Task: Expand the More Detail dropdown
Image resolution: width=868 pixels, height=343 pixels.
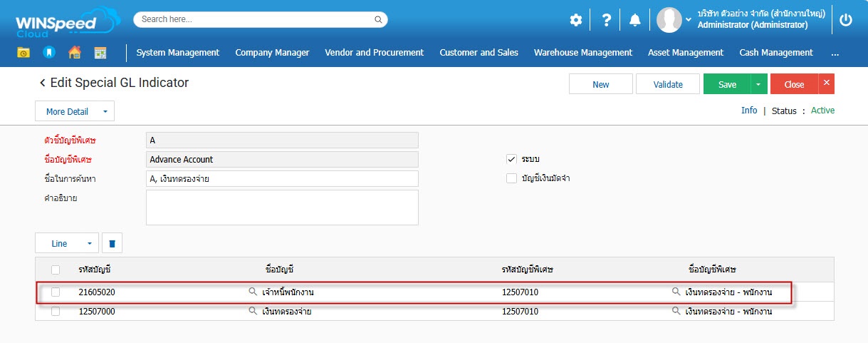Action: [105, 111]
